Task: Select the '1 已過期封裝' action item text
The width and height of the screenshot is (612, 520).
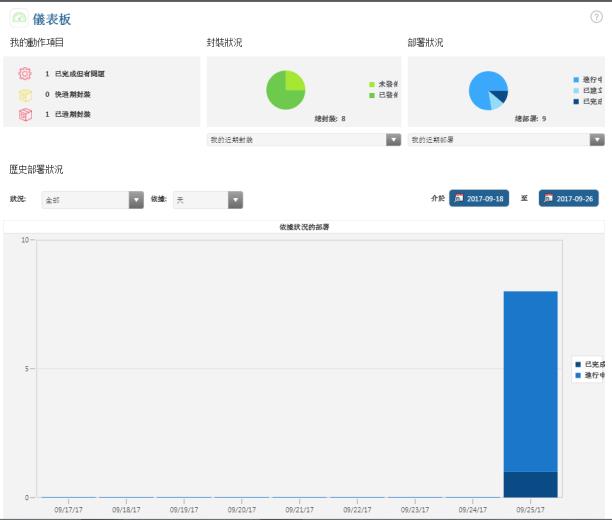Action: point(68,114)
